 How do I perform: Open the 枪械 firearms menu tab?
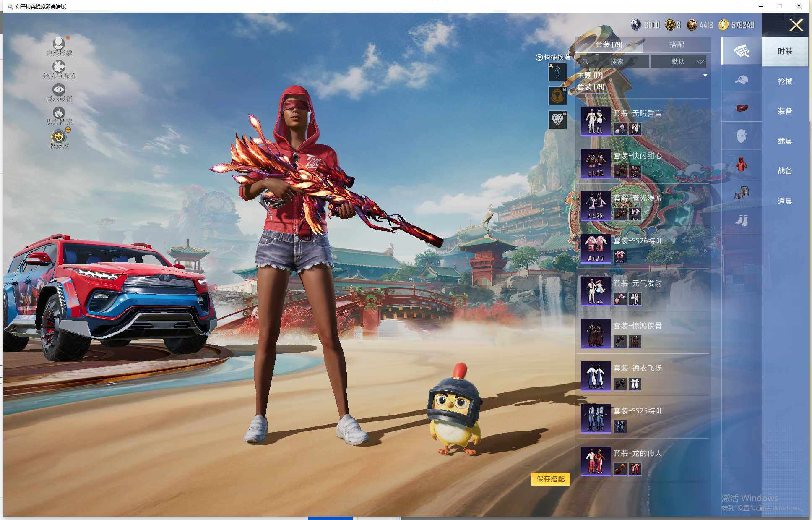[x=784, y=81]
